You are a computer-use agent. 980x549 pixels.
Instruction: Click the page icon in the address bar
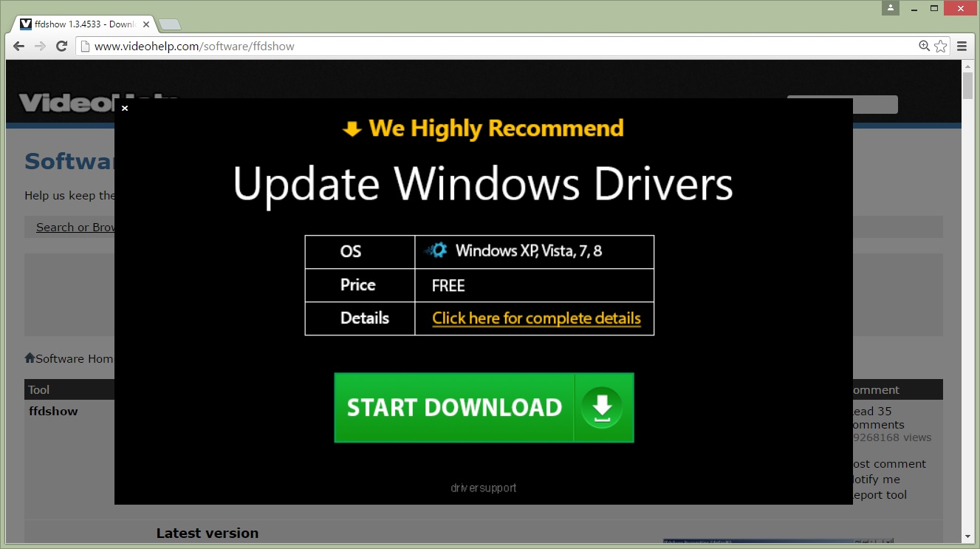coord(86,47)
